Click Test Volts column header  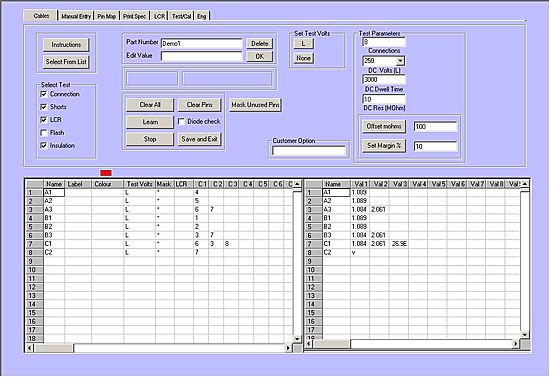point(139,184)
